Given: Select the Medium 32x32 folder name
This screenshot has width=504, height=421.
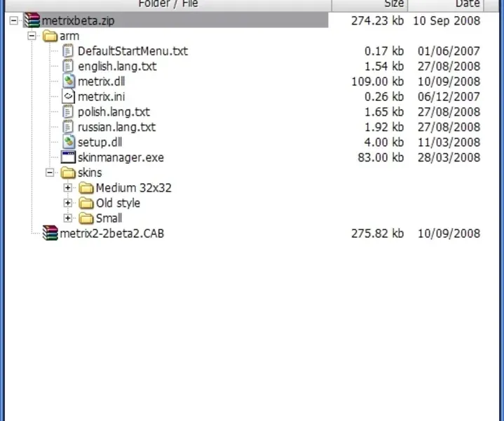Looking at the screenshot, I should click(x=134, y=187).
